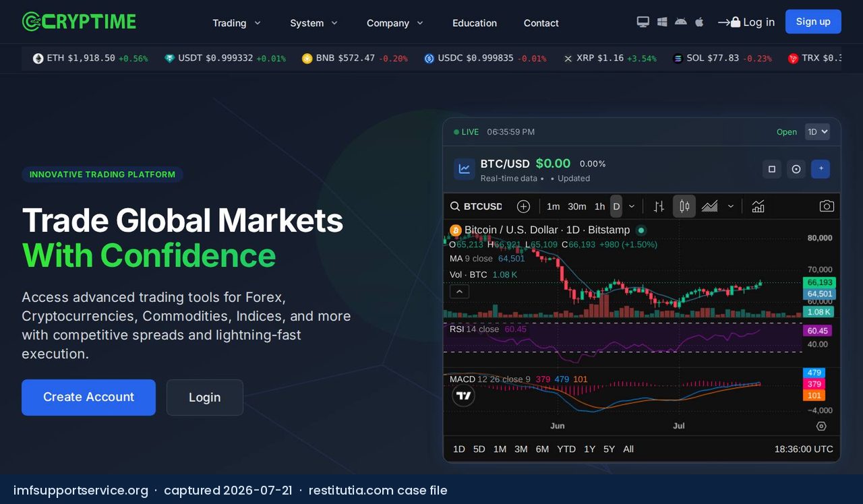Open the System menu dropdown
Viewport: 863px width, 504px height.
click(x=314, y=23)
